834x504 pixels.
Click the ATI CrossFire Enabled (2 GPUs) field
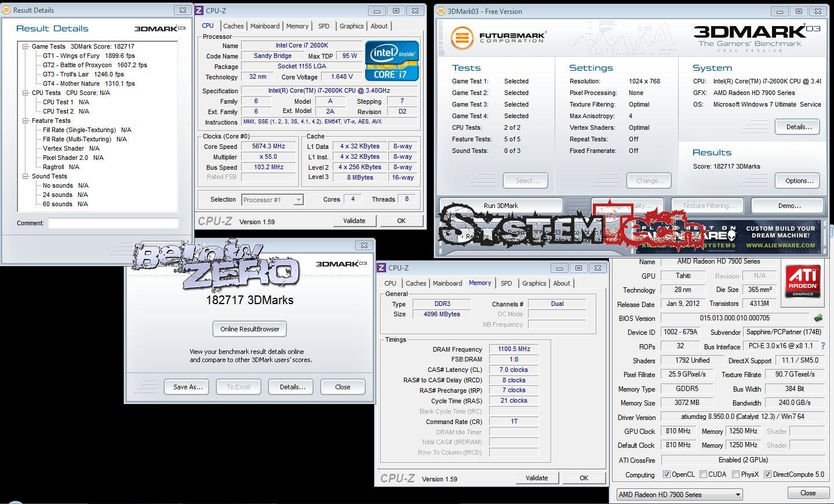[742, 460]
